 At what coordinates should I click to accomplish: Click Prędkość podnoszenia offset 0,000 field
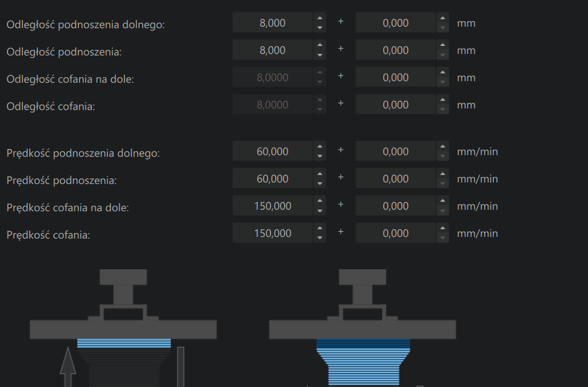(x=395, y=178)
